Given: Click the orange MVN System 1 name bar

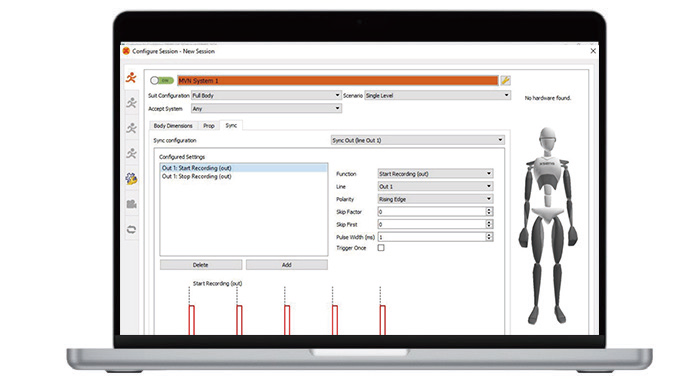Looking at the screenshot, I should 338,81.
